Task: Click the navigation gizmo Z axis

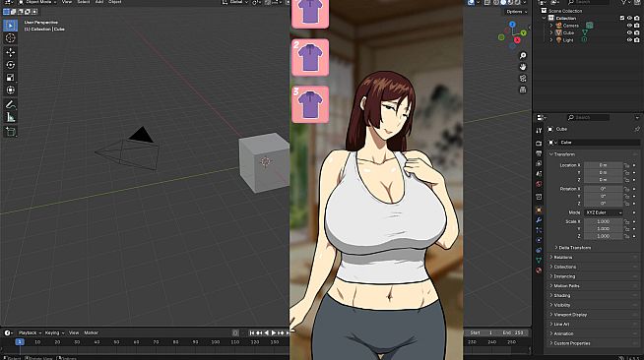Action: pyautogui.click(x=512, y=25)
